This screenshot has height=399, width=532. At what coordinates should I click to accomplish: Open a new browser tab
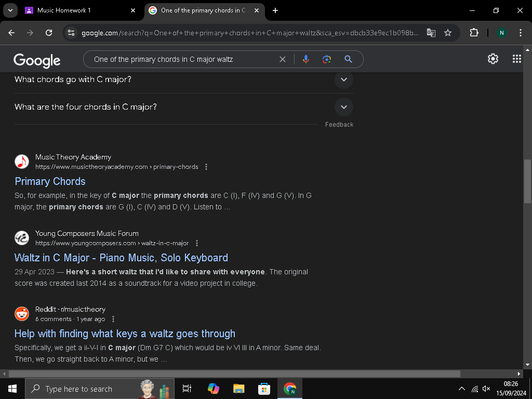coord(275,10)
